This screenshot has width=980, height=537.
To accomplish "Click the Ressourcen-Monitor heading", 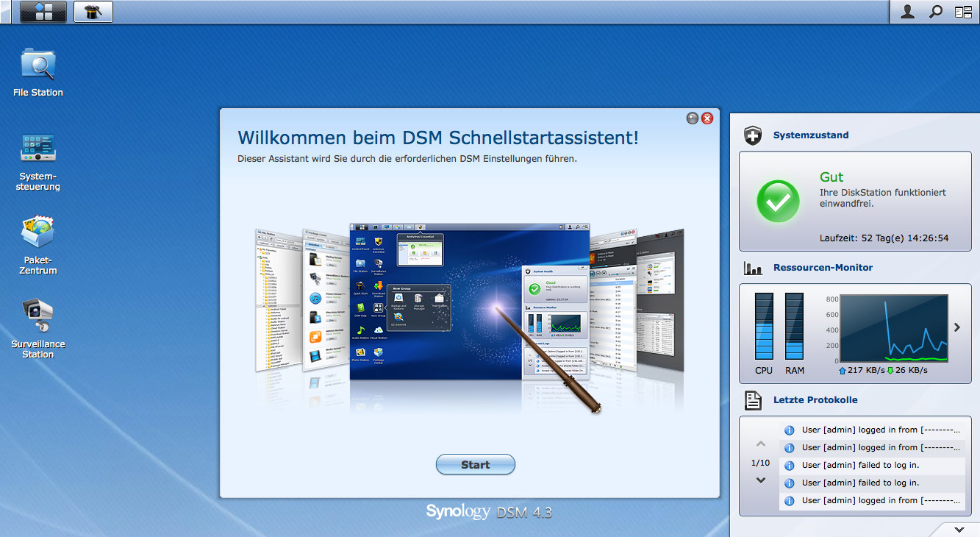I will tap(823, 268).
